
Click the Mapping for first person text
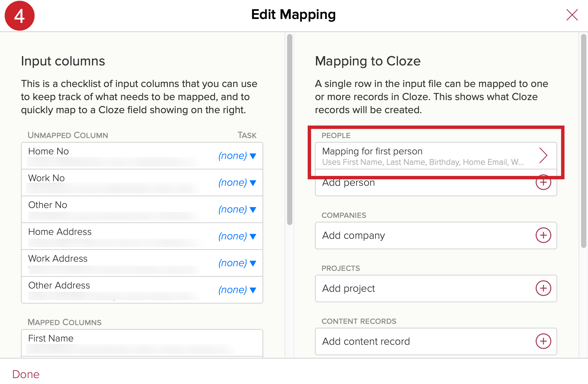pos(372,151)
